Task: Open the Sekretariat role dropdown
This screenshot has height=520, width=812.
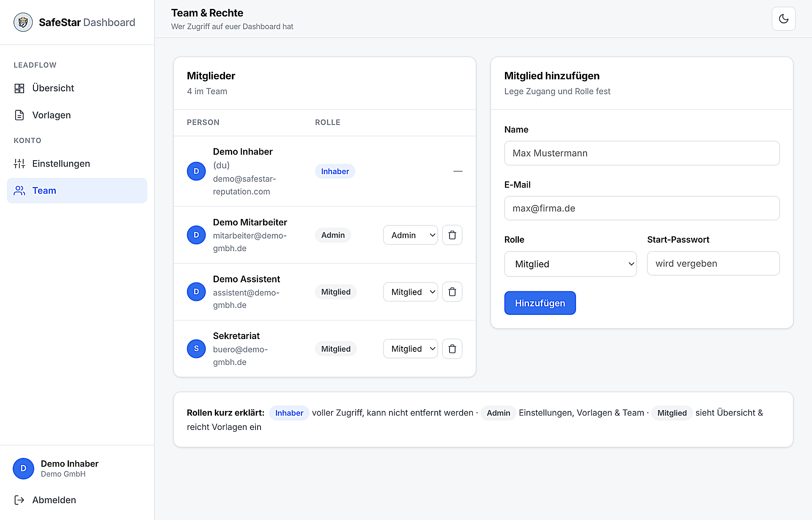Action: [410, 349]
